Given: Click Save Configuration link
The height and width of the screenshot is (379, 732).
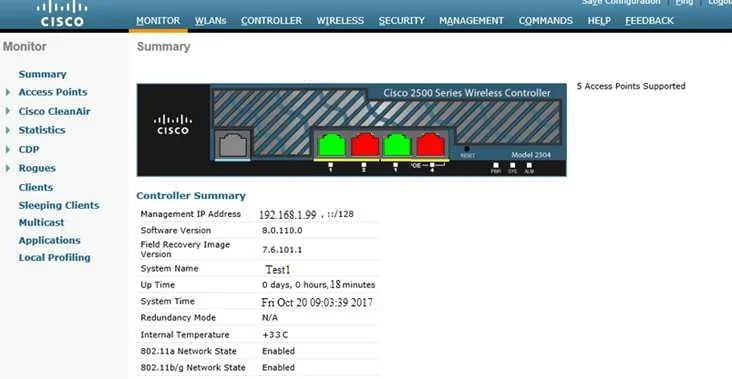Looking at the screenshot, I should pos(621,3).
